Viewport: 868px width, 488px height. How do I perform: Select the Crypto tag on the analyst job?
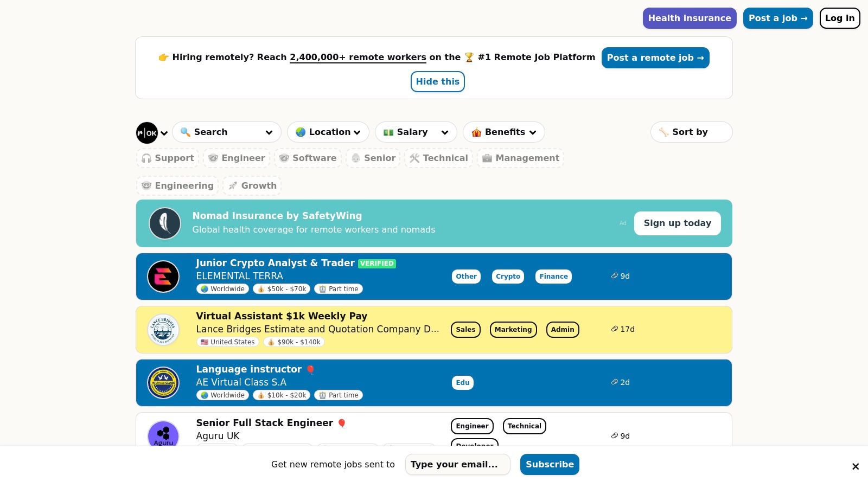coord(508,277)
